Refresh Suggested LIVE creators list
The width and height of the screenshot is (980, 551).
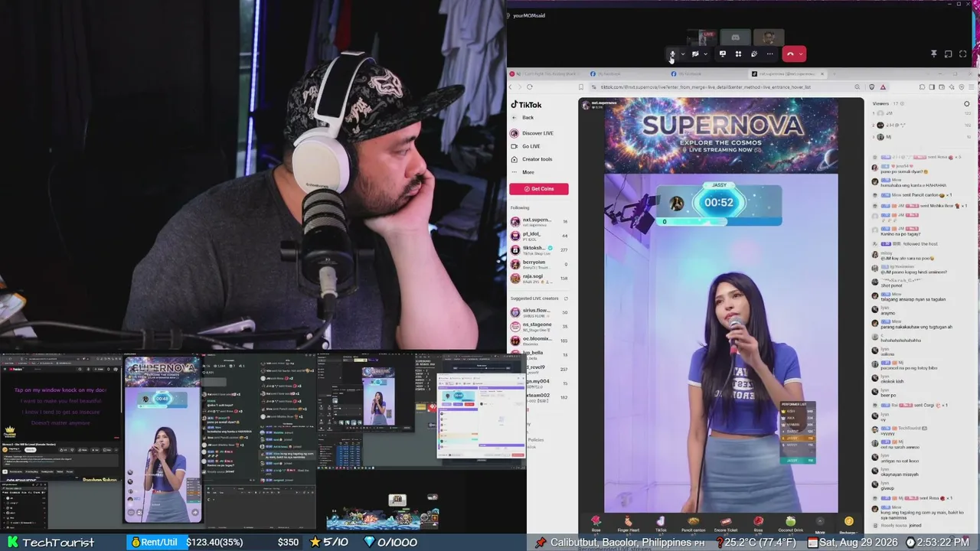(567, 298)
